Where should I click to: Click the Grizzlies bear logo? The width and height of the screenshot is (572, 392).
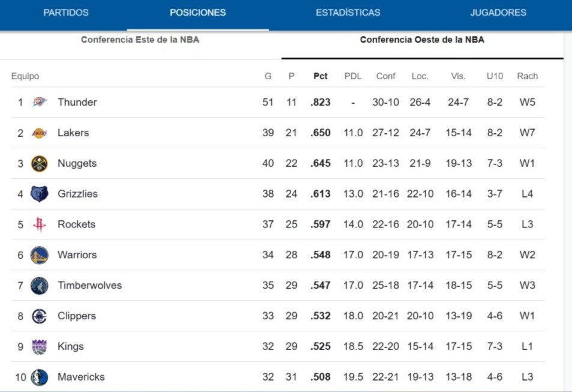coord(40,194)
